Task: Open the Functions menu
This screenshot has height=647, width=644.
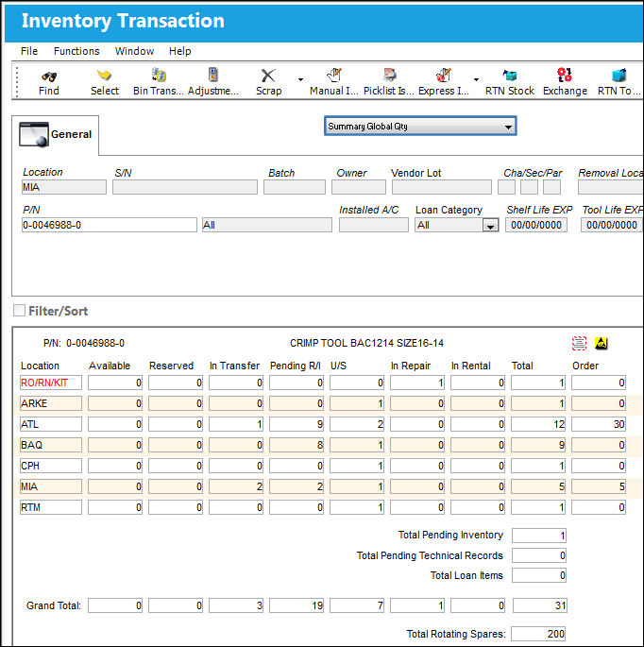Action: (76, 51)
